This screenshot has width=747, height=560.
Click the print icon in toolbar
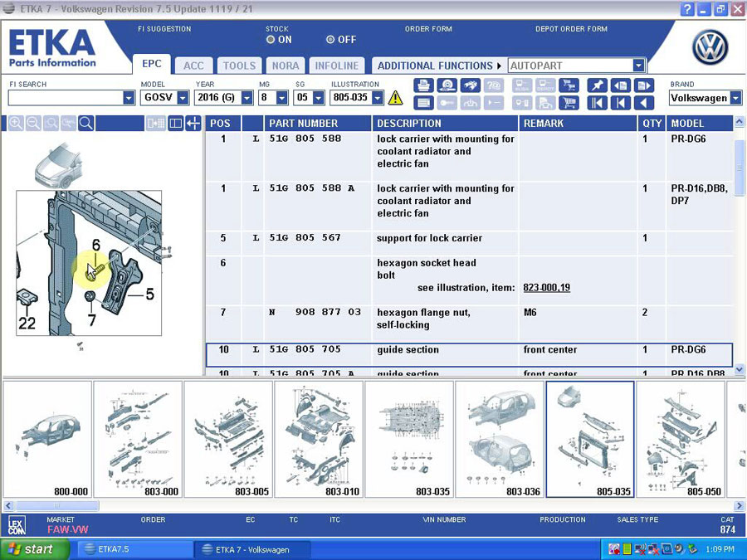pyautogui.click(x=423, y=85)
